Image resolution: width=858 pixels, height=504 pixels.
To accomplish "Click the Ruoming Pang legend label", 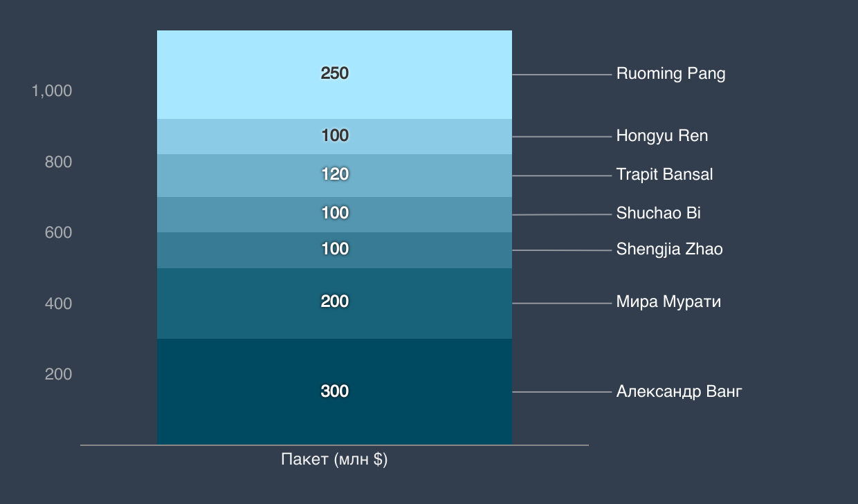I will click(x=670, y=74).
